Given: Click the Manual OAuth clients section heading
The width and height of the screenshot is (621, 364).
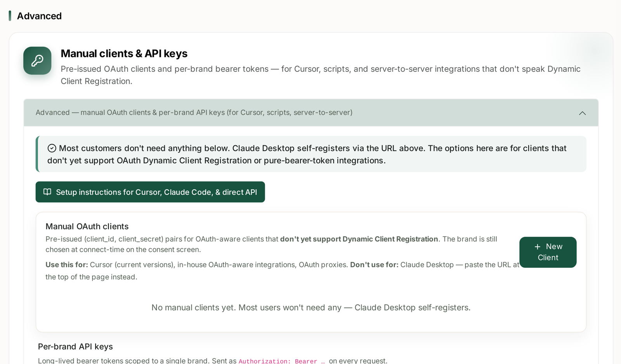Looking at the screenshot, I should coord(87,226).
